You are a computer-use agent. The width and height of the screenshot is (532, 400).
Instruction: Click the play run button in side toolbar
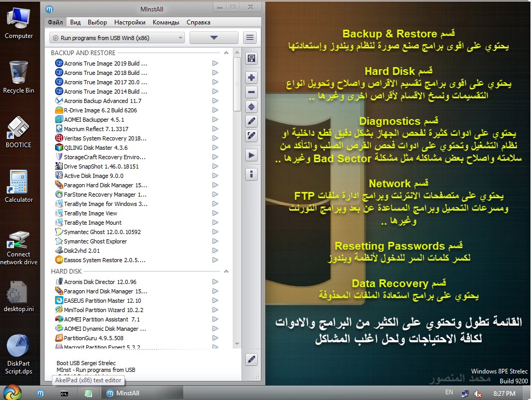pyautogui.click(x=251, y=155)
